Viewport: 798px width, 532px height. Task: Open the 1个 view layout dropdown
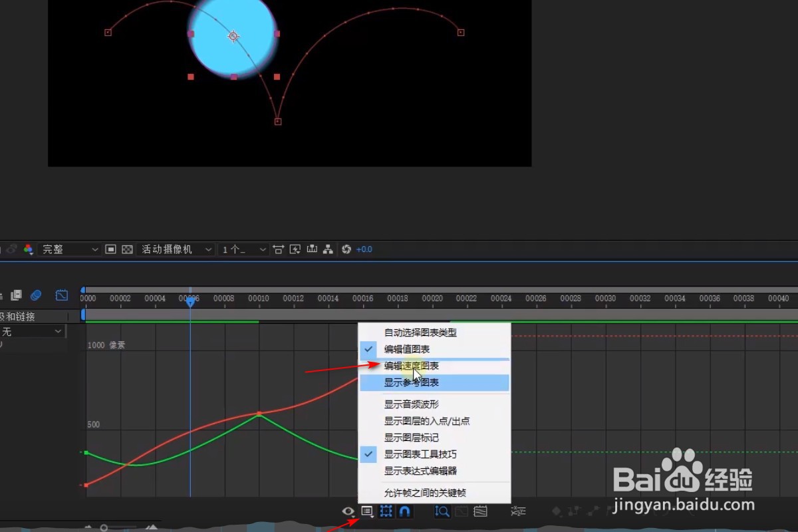tap(243, 249)
